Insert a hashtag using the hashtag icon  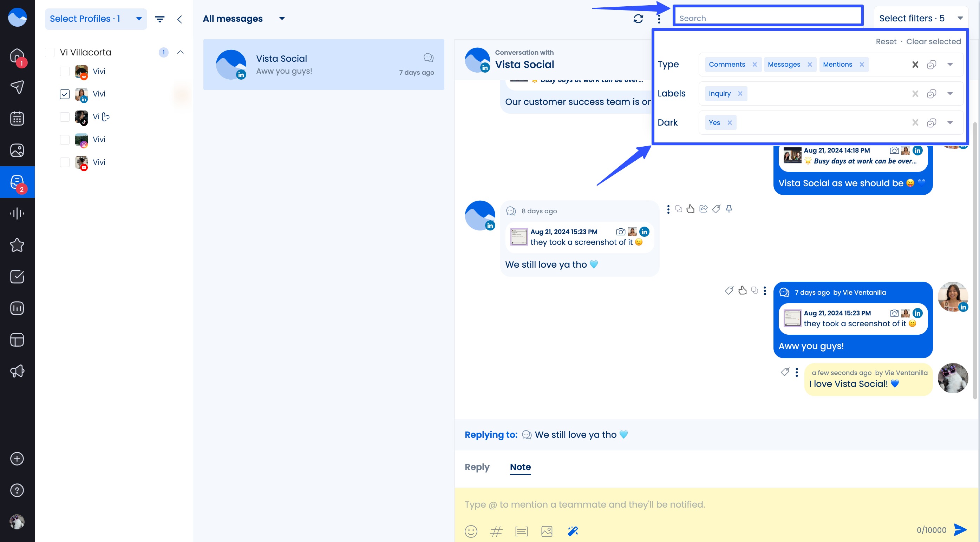496,531
